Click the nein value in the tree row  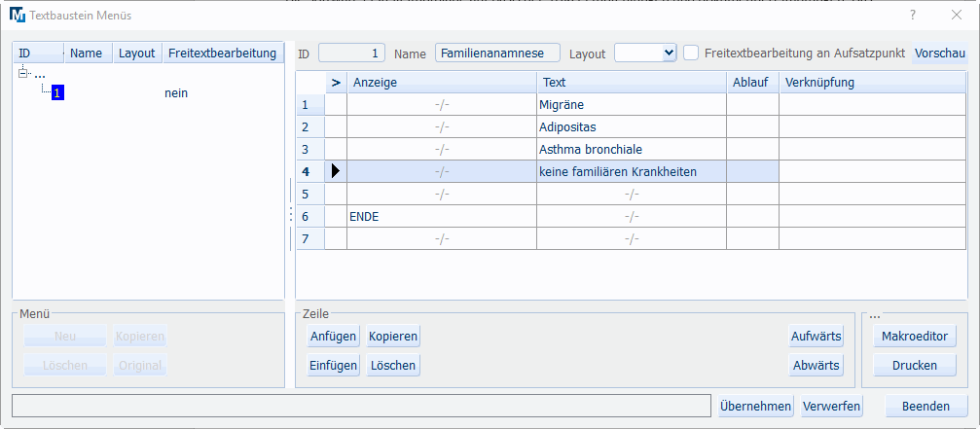coord(176,93)
